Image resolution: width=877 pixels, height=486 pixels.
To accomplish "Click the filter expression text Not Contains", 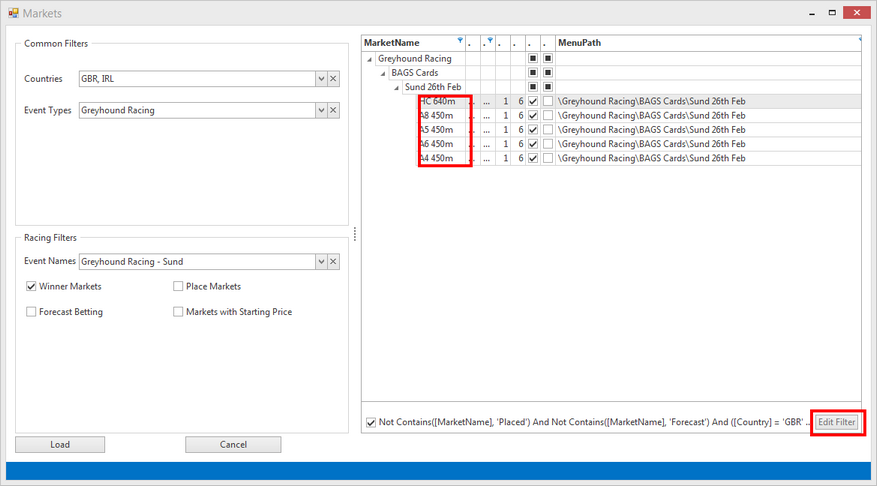I will click(x=593, y=422).
